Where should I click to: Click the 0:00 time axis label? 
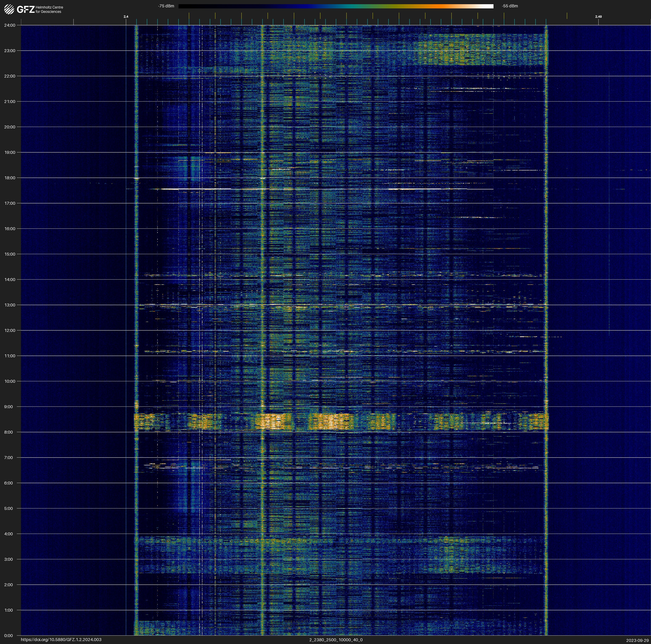[8, 636]
